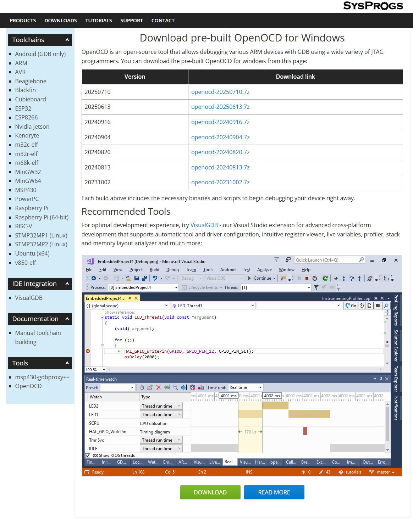Click the Visual Studio logo icon in the embedded screenshot
Image resolution: width=413 pixels, height=532 pixels.
(90, 261)
